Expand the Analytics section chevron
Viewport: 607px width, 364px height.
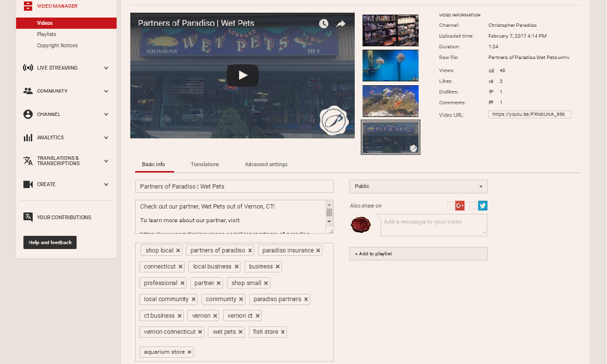click(x=106, y=138)
